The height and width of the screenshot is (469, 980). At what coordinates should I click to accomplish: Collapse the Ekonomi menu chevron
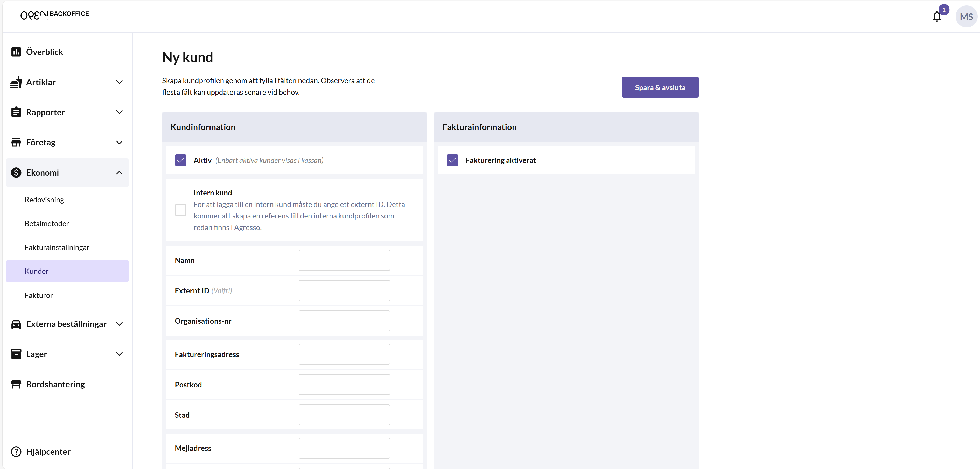tap(119, 173)
